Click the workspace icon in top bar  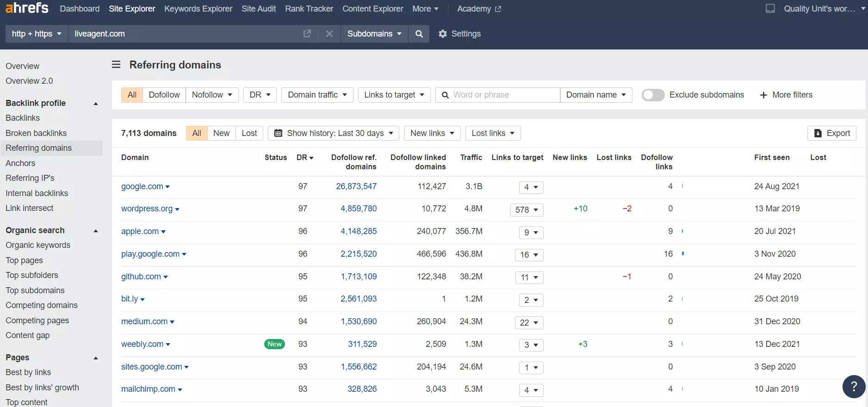(770, 9)
